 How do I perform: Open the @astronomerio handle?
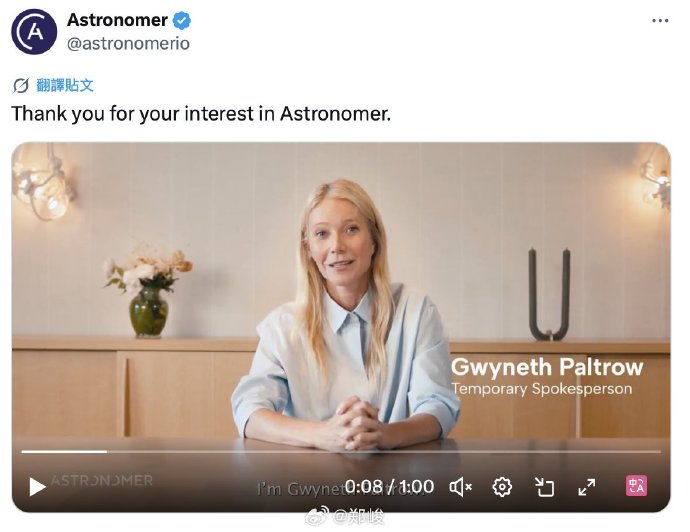point(128,44)
